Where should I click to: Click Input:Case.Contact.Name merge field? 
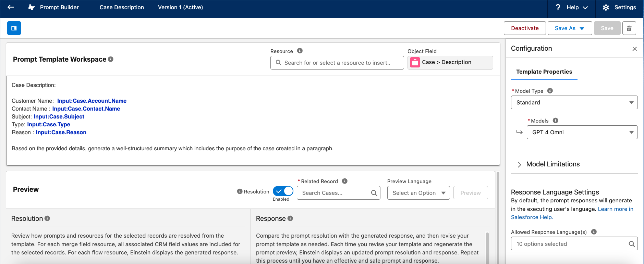point(86,109)
